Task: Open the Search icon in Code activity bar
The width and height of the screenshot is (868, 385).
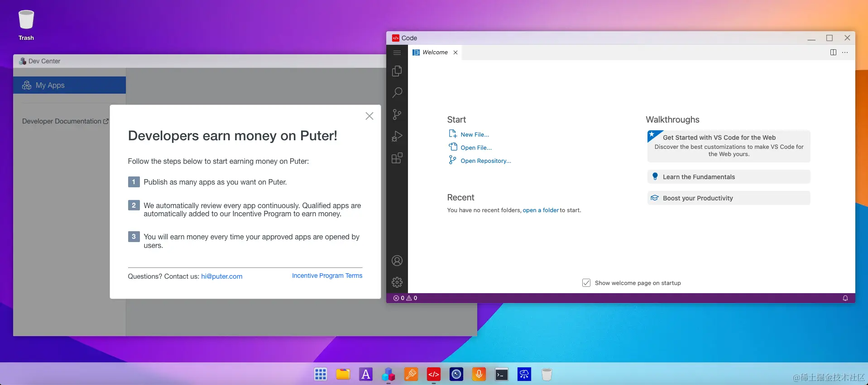Action: click(397, 93)
